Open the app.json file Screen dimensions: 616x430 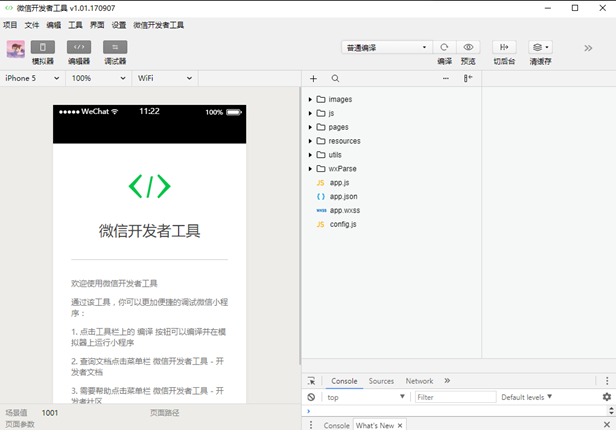point(343,196)
